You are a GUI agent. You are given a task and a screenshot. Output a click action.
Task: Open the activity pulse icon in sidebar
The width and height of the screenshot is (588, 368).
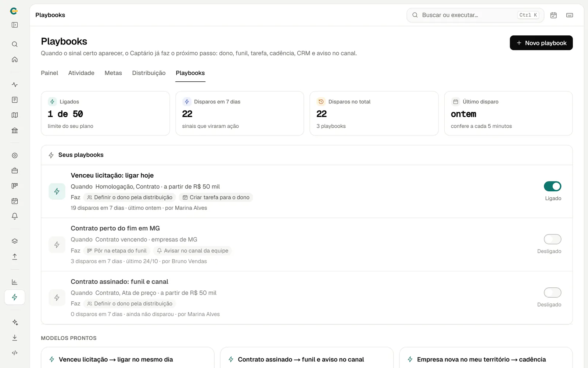tap(15, 85)
